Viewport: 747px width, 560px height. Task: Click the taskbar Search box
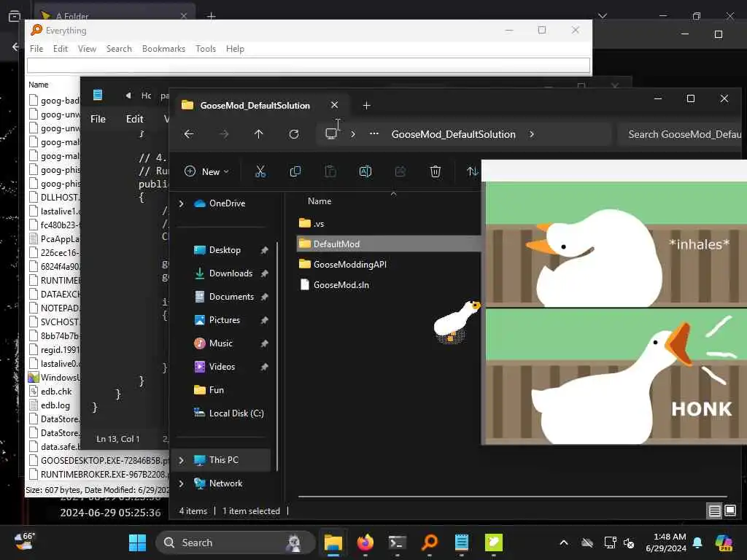pyautogui.click(x=236, y=542)
